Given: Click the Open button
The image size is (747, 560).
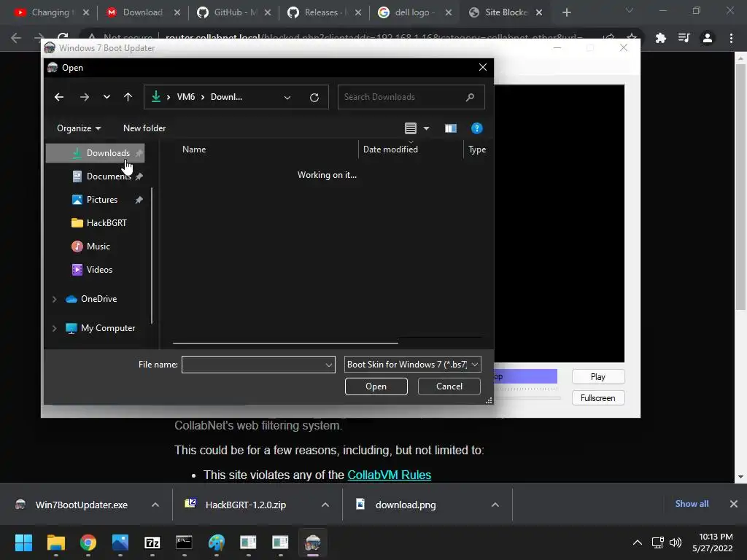Looking at the screenshot, I should tap(376, 386).
